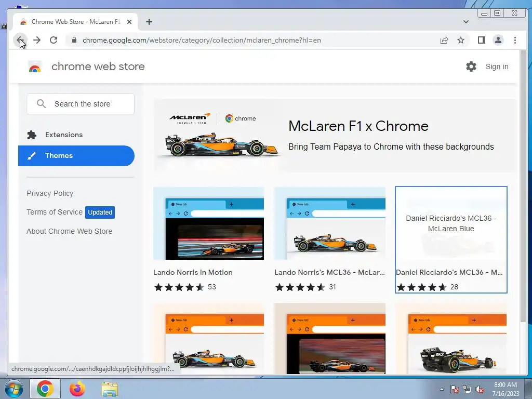The width and height of the screenshot is (532, 399).
Task: Open the Chrome three-dot menu
Action: (515, 40)
